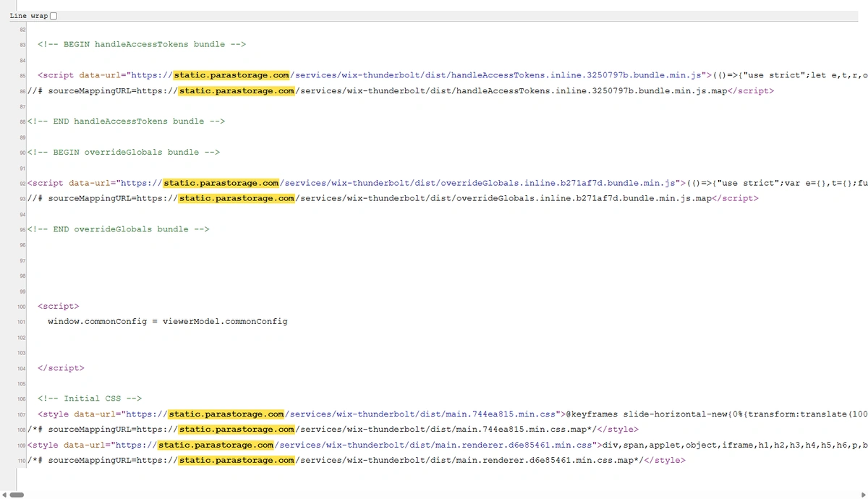Viewport: 868px width, 499px height.
Task: Click line number 106 in the gutter
Action: pyautogui.click(x=21, y=399)
